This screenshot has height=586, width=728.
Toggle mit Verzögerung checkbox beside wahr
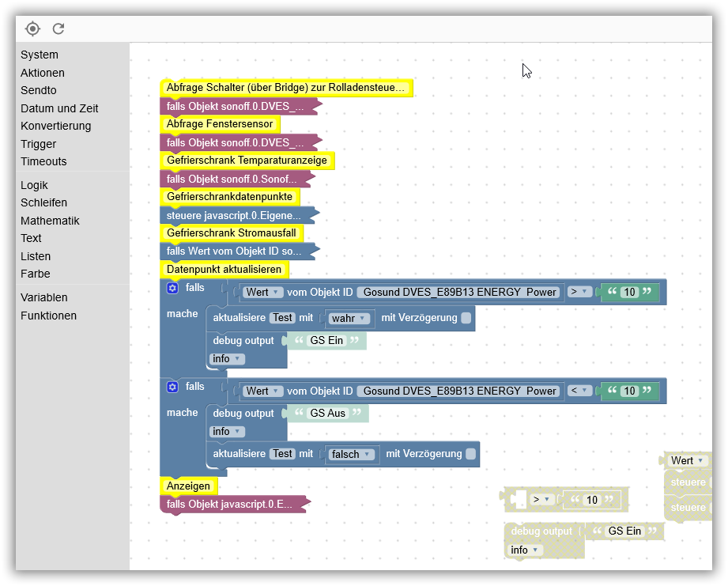[466, 318]
